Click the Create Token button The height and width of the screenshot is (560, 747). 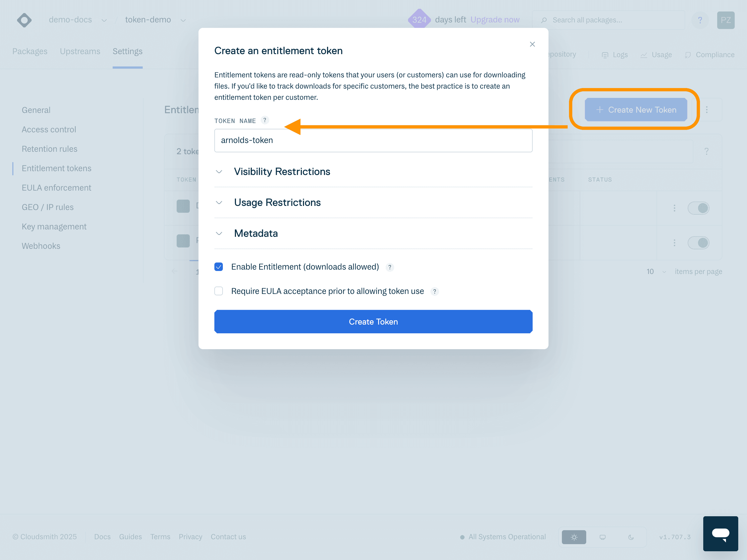(373, 322)
